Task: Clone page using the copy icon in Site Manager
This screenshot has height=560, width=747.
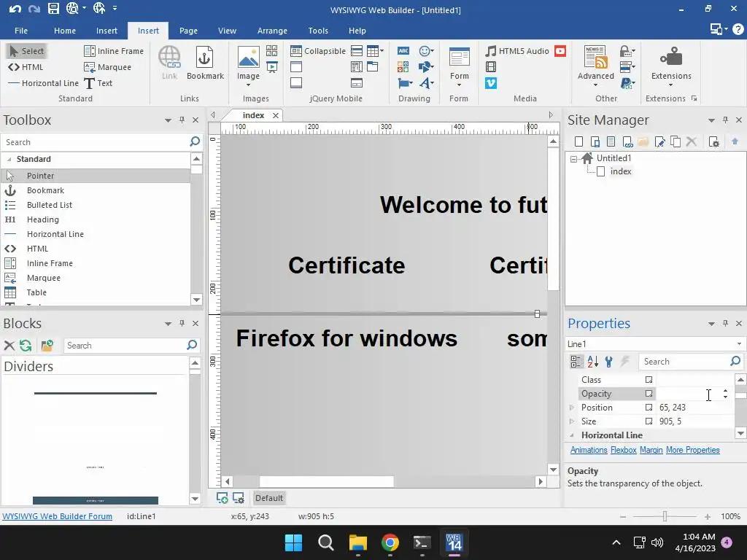Action: coord(676,141)
